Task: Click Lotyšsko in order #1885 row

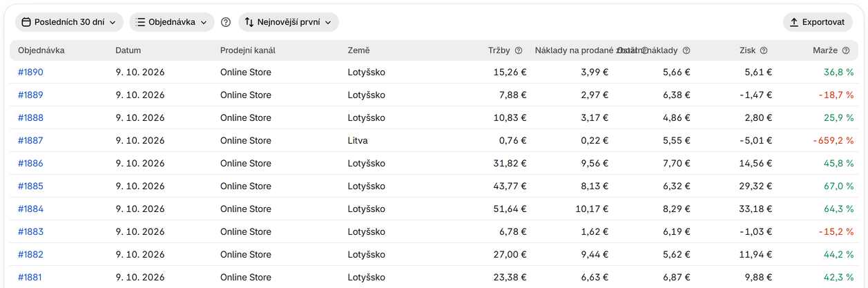Action: point(367,186)
